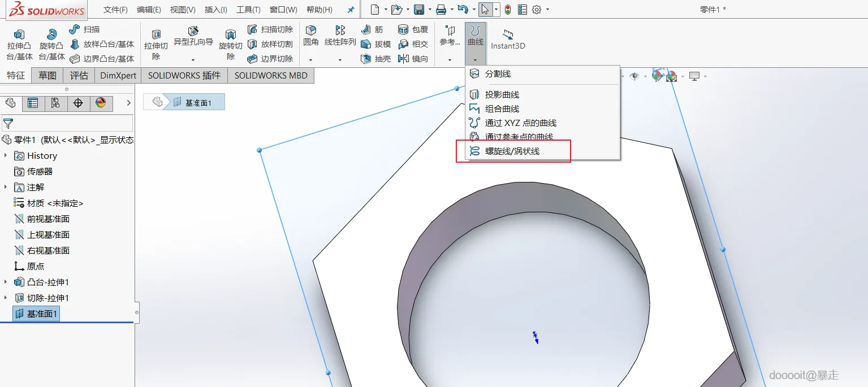The width and height of the screenshot is (868, 387).
Task: Pin the menu bar with pushpin
Action: (351, 10)
